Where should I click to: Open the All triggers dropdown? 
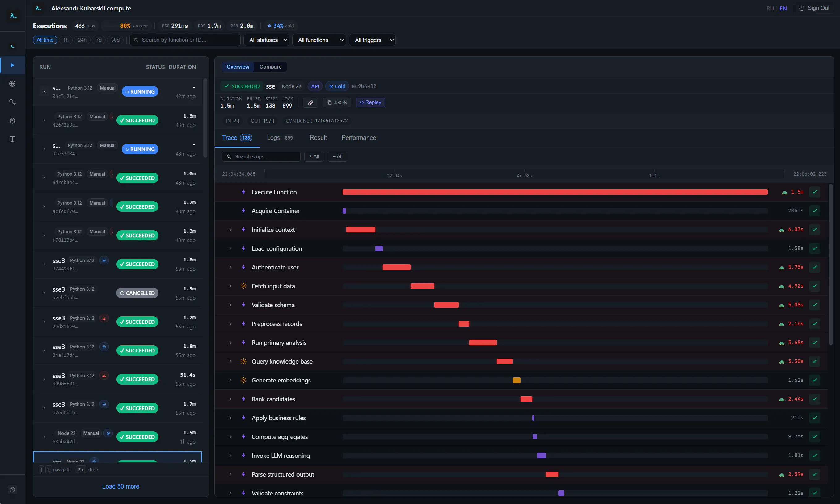coord(372,40)
